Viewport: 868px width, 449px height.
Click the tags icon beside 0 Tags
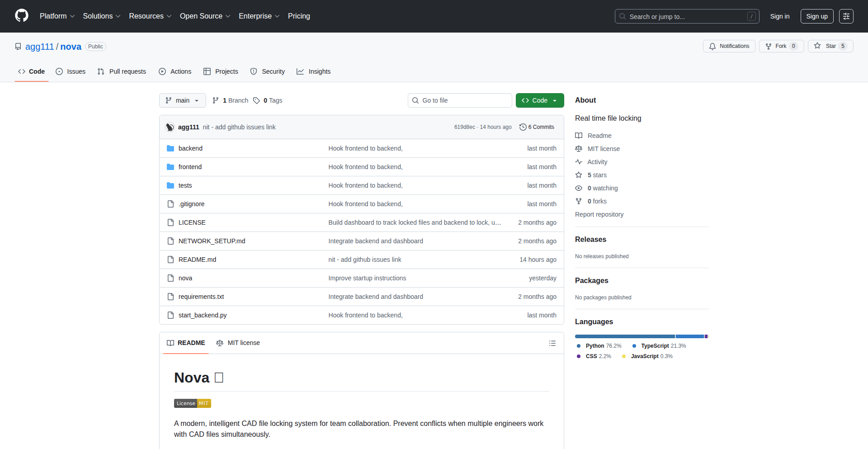point(256,100)
